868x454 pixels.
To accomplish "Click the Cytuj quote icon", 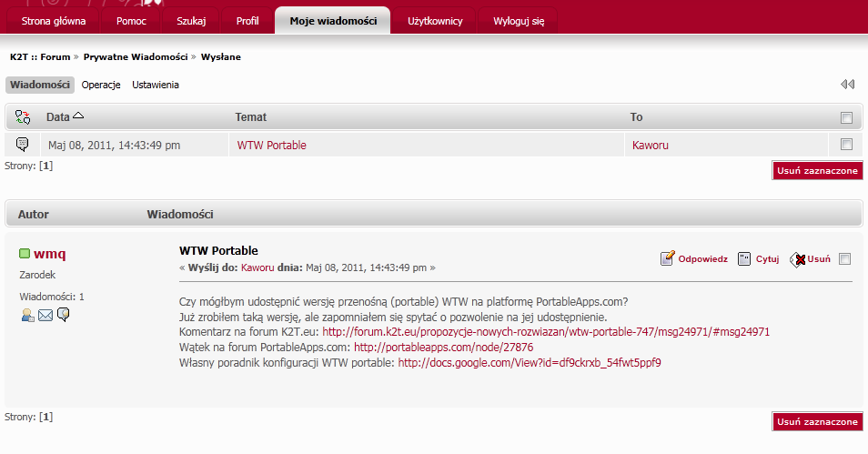I will pyautogui.click(x=744, y=258).
